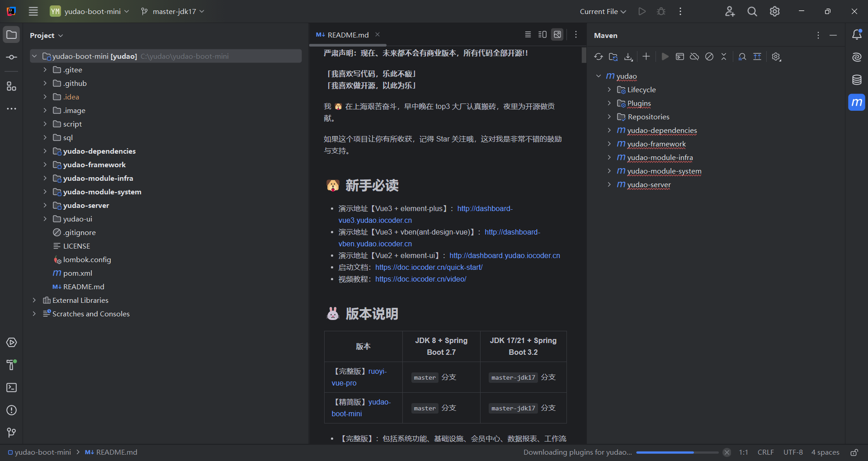The image size is (868, 461).
Task: Switch to editor and preview view
Action: click(542, 35)
